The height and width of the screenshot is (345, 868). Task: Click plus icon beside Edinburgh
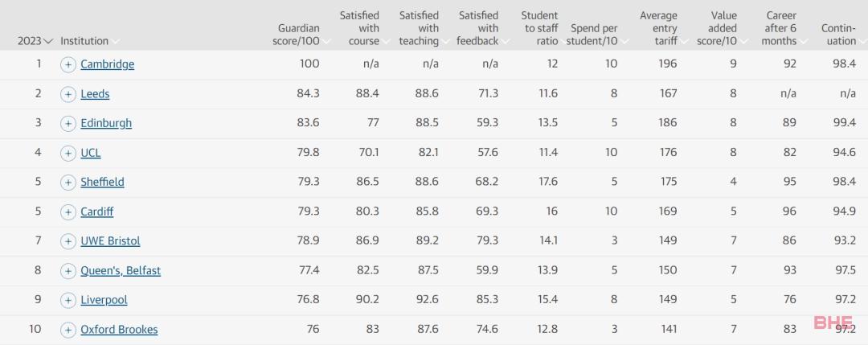68,124
